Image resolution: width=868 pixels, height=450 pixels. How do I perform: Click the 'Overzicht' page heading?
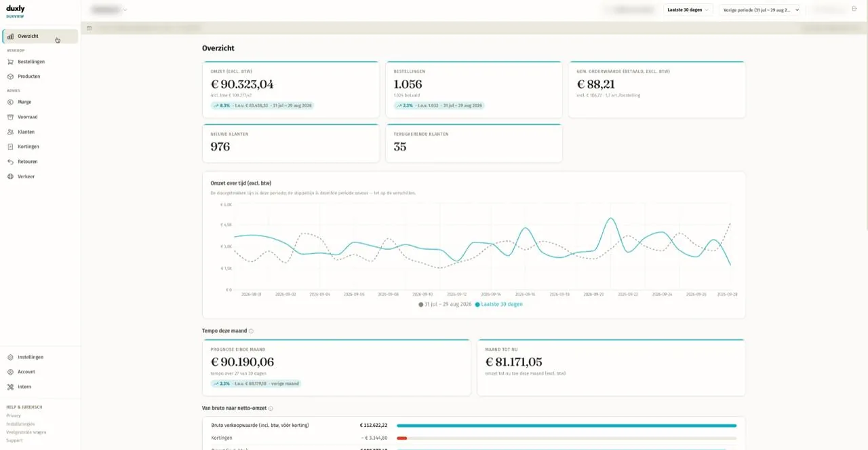[218, 48]
